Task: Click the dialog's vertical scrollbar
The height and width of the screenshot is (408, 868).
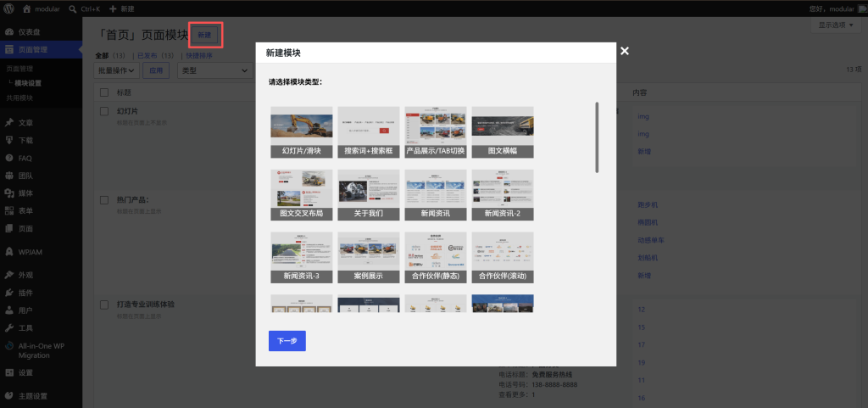Action: click(x=597, y=137)
